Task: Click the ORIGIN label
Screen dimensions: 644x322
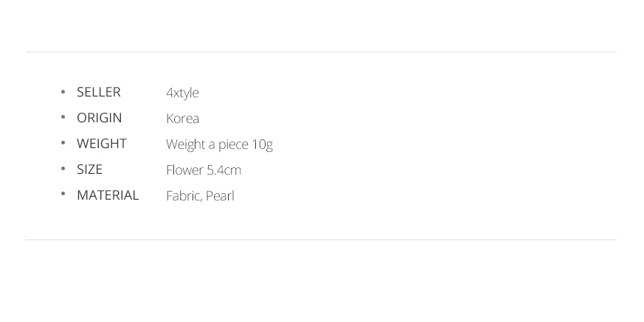Action: click(x=100, y=118)
